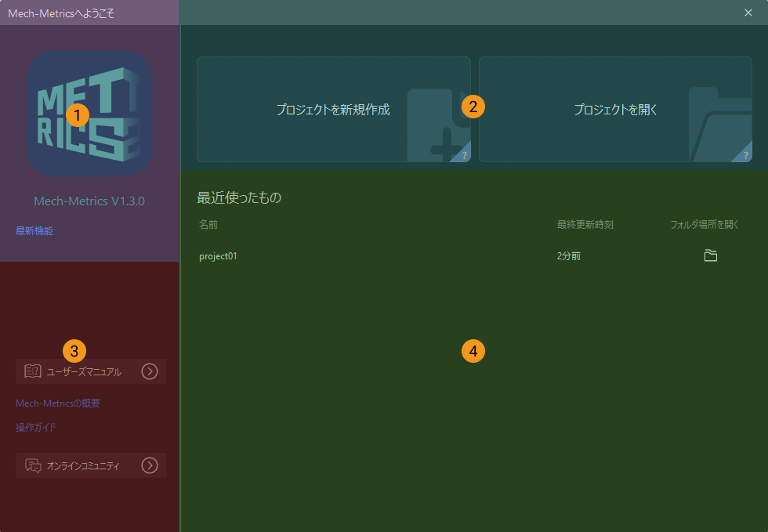Click the 2分前 timestamp cell
Viewport: 768px width, 532px height.
click(569, 255)
